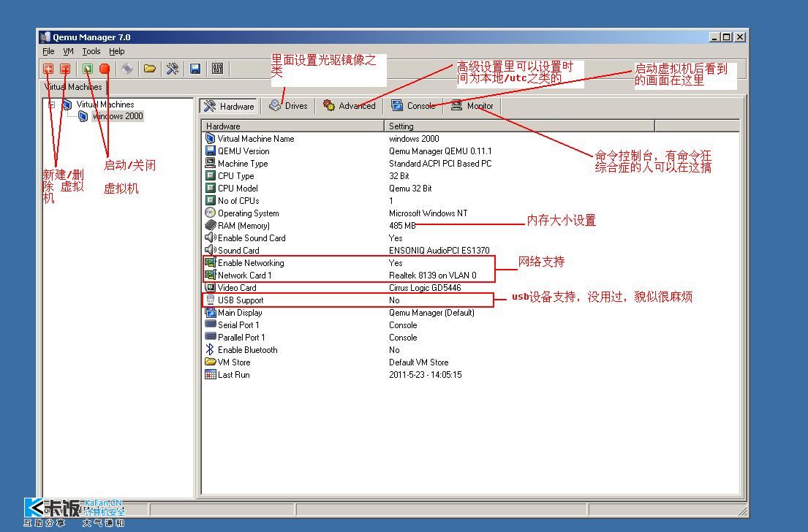Select the VM Store label

234,362
